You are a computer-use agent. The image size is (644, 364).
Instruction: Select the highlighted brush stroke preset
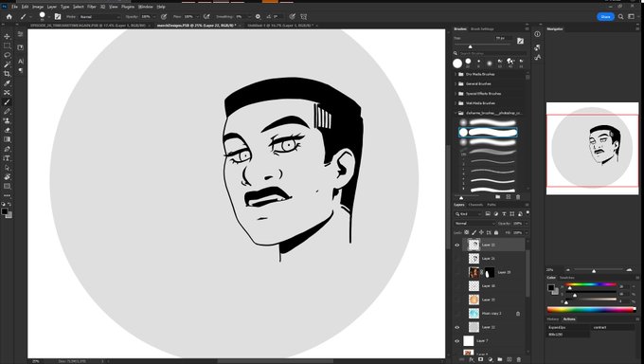click(488, 132)
